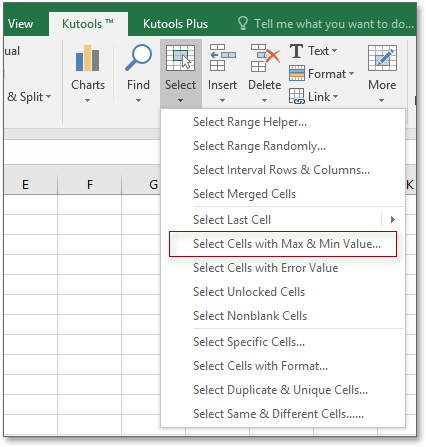This screenshot has height=447, width=426.
Task: Click the More tools icon
Action: [x=382, y=58]
